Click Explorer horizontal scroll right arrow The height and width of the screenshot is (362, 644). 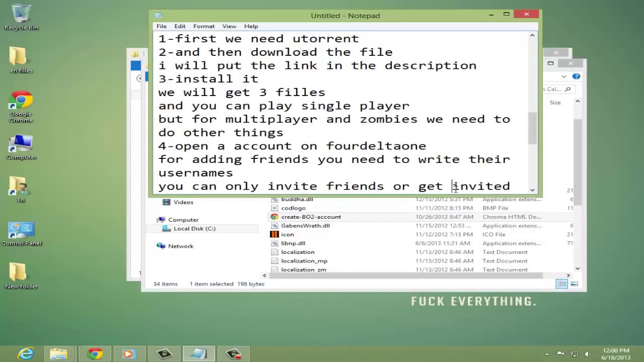568,276
